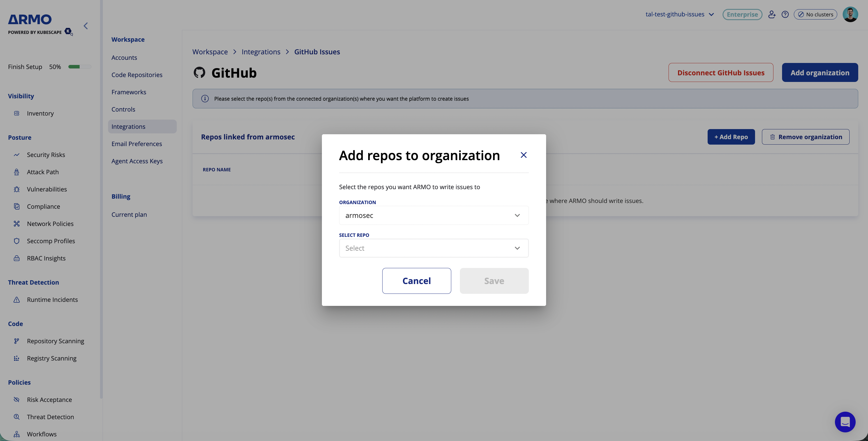Open Registry Scanning page
This screenshot has height=441, width=868.
click(51, 358)
